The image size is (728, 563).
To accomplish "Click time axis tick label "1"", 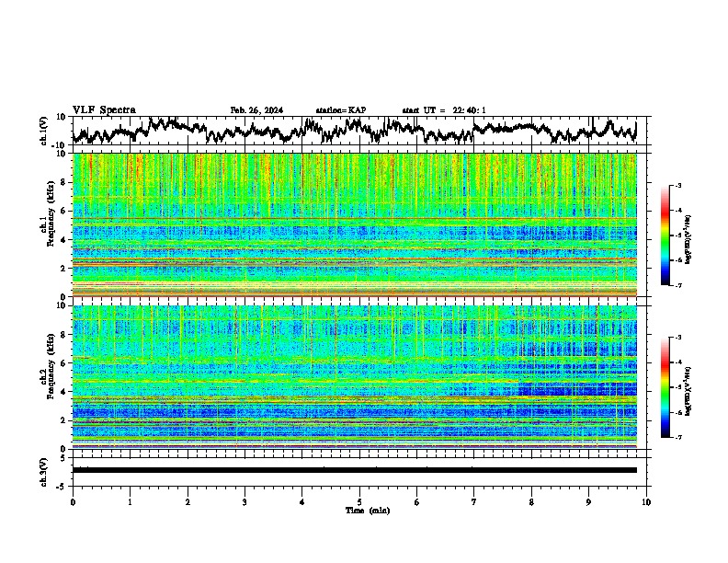I will point(130,502).
